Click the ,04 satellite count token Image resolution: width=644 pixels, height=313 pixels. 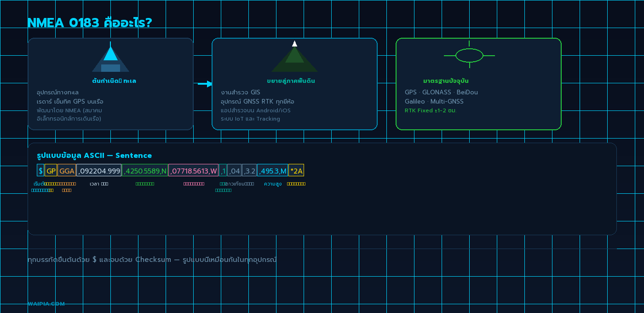tap(235, 171)
